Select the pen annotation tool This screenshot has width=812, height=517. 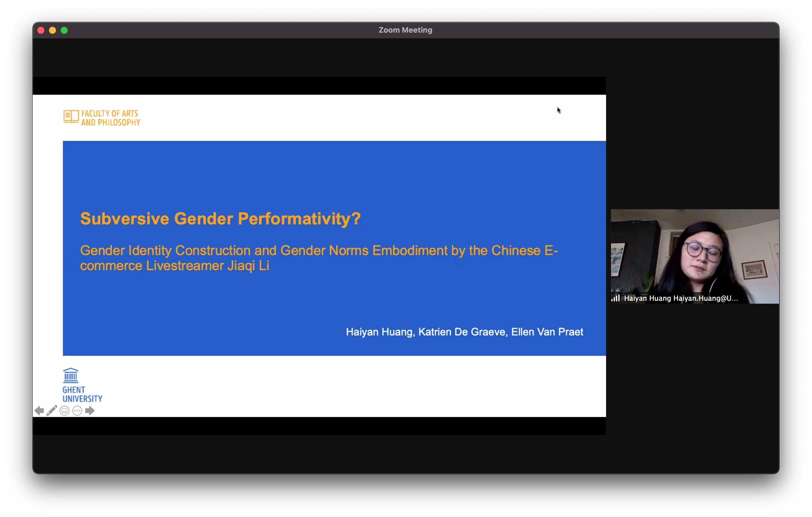[x=52, y=411]
